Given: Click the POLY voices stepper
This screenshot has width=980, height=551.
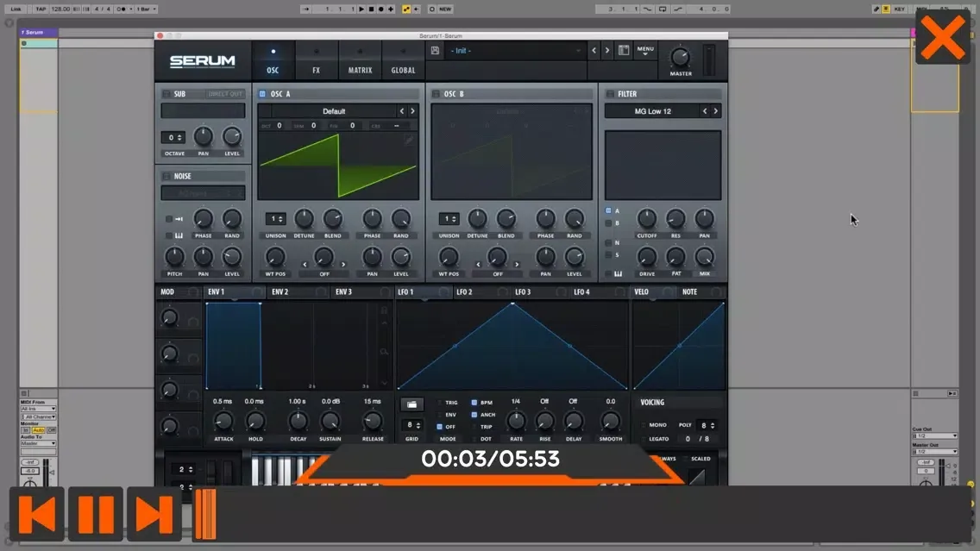Looking at the screenshot, I should click(706, 425).
